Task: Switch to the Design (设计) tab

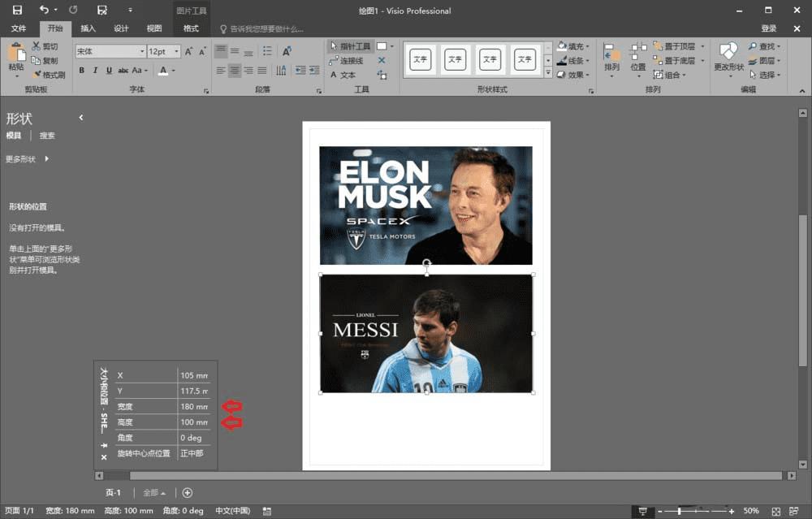Action: 121,28
